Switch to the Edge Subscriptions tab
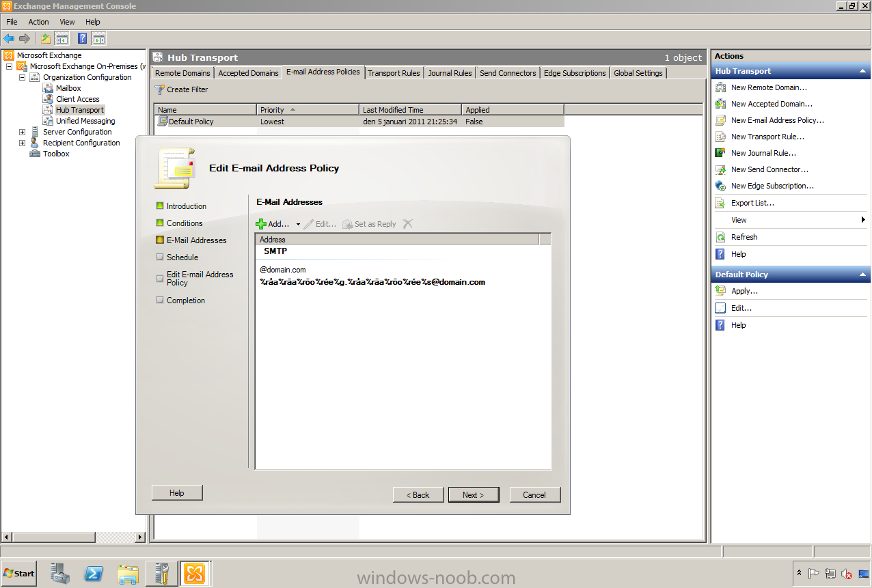Screen dimensions: 872x588 [x=575, y=73]
